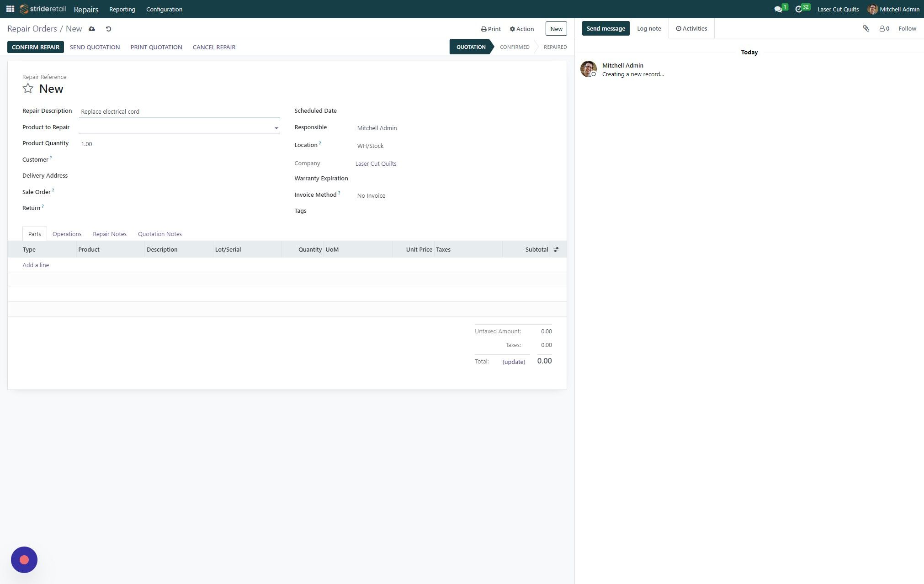Viewport: 924px width, 584px height.
Task: Click Confirm Repair button
Action: (x=36, y=47)
